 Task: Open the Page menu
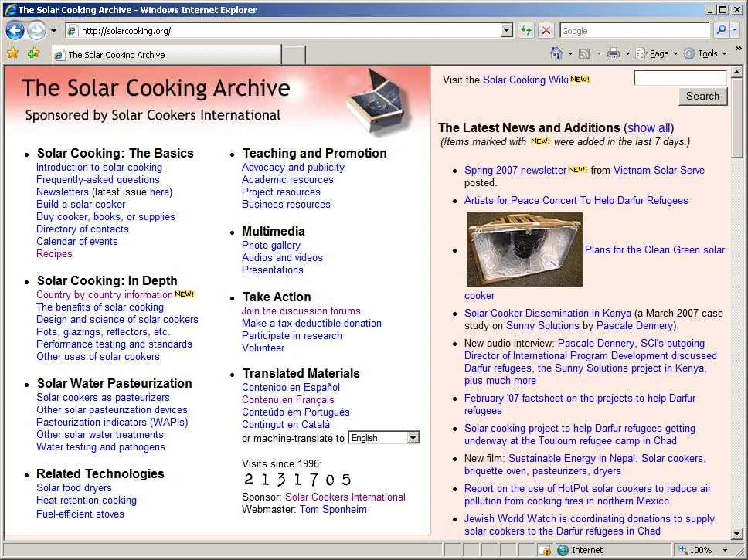click(x=657, y=53)
